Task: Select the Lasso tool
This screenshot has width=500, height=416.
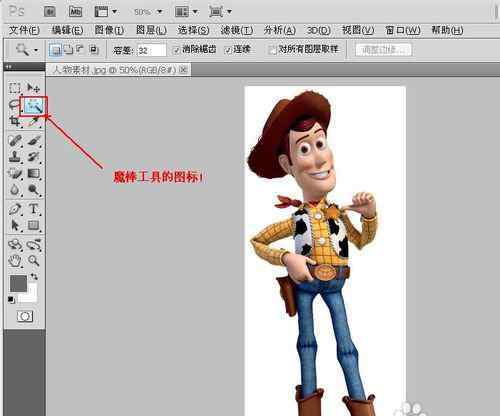Action: click(15, 105)
